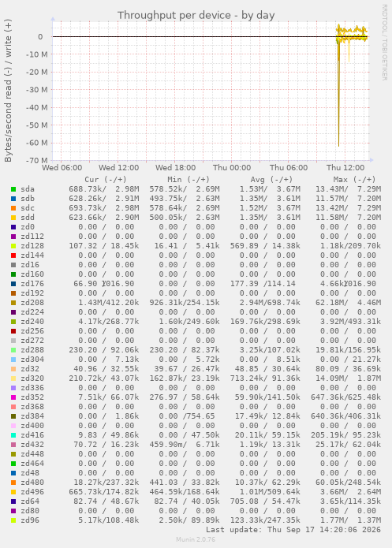This screenshot has height=548, width=392.
Task: Click the 'zd432' device label
Action: [x=32, y=445]
